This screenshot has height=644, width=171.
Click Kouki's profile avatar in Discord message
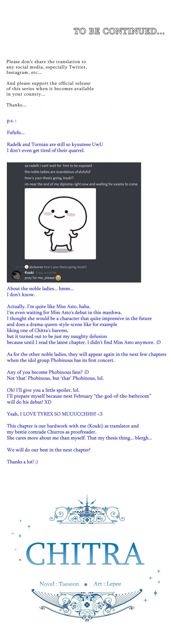16,275
